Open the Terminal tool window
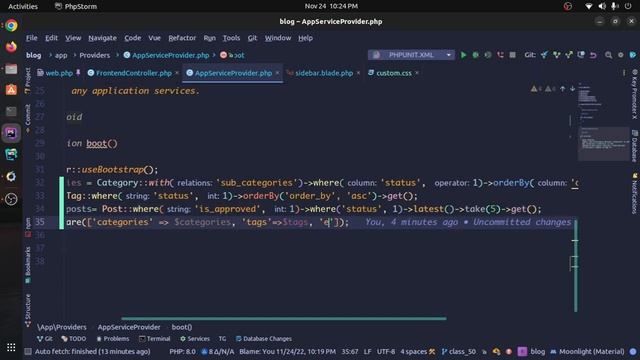The image size is (640, 360). pos(155,339)
